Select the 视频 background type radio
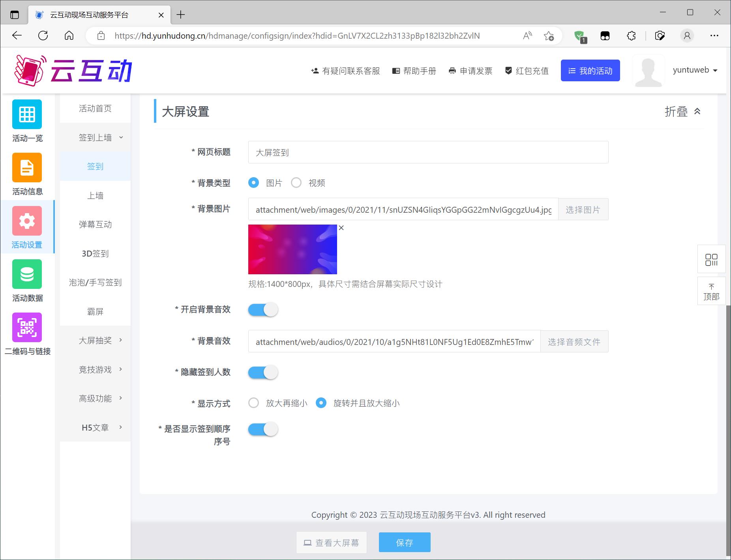Screen dimensions: 731x560 (x=296, y=183)
